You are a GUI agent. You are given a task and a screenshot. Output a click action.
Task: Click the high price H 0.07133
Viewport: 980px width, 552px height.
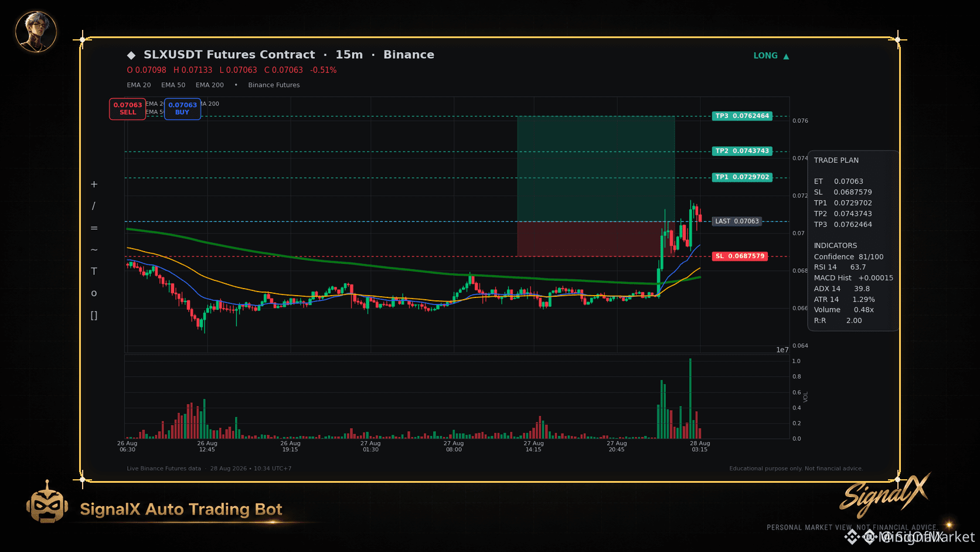coord(193,70)
